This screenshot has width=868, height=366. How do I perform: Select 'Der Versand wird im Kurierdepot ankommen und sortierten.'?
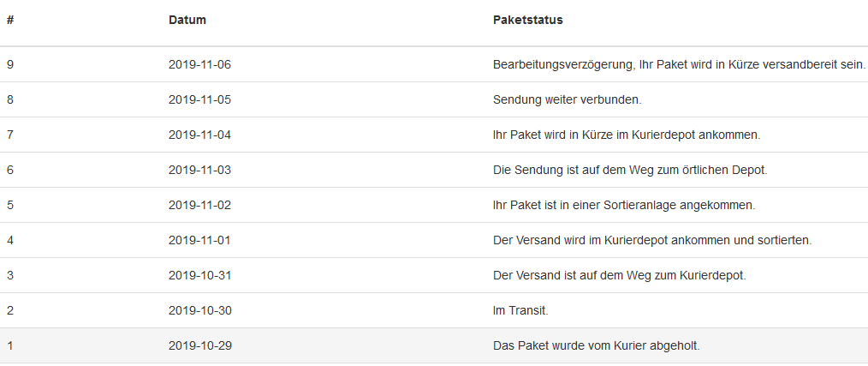click(652, 241)
